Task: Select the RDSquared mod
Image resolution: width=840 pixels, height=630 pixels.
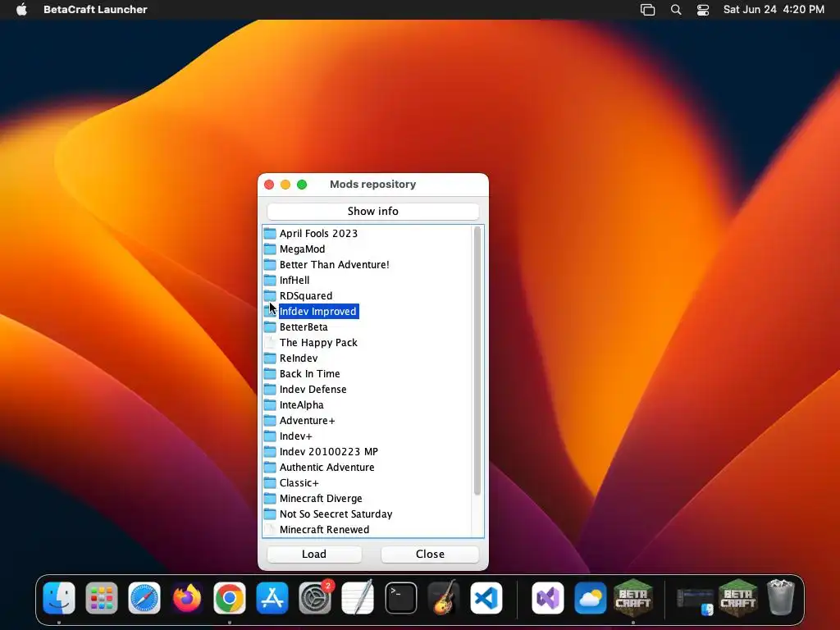Action: click(x=306, y=295)
